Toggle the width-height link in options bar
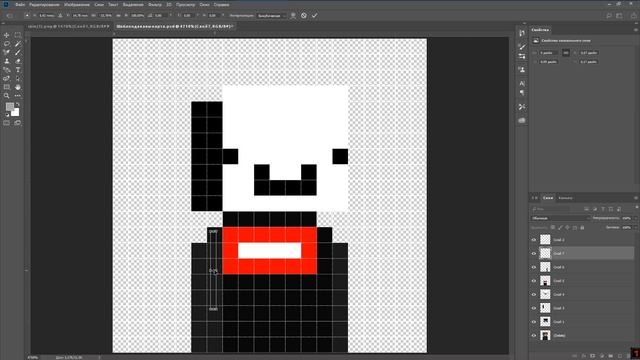The height and width of the screenshot is (360, 640). [x=118, y=16]
